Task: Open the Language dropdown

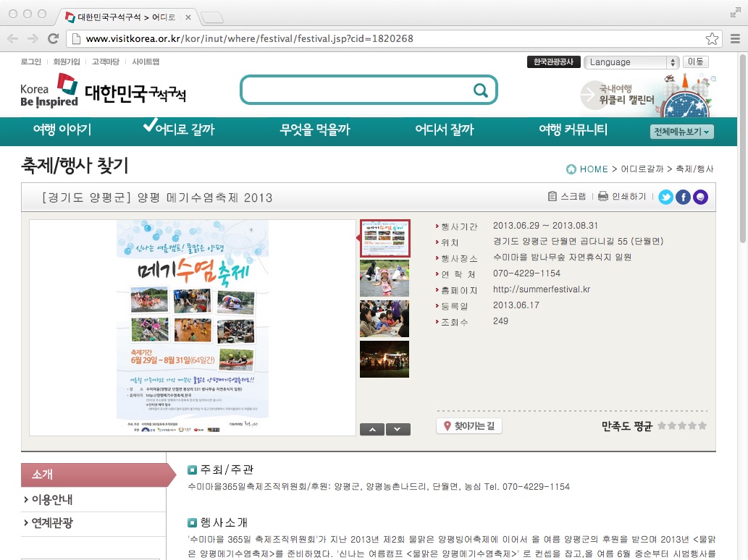Action: tap(631, 62)
